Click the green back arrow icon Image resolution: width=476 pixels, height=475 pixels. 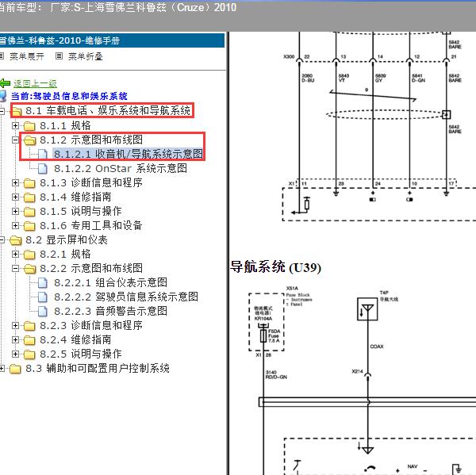pos(4,82)
